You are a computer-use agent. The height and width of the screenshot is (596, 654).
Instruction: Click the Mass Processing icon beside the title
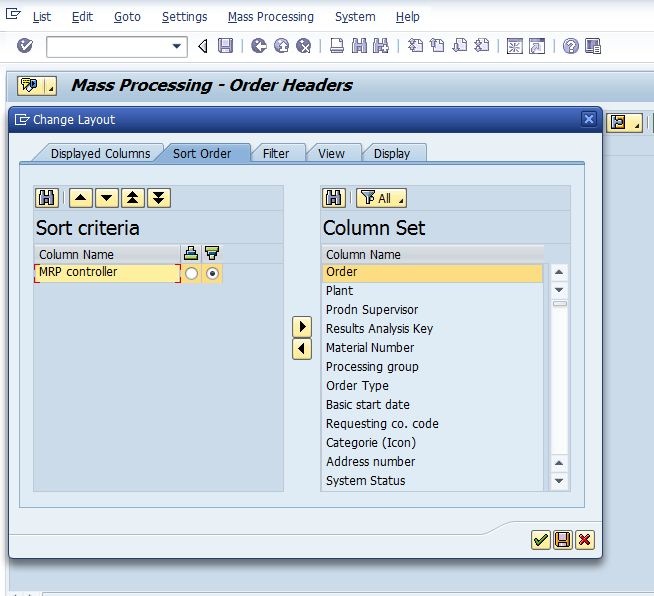30,86
